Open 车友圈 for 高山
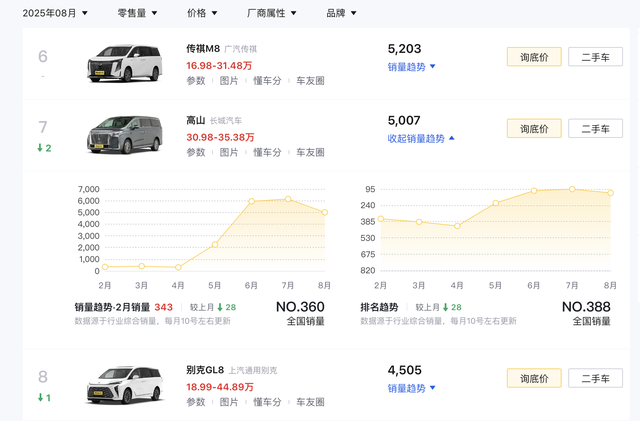The height and width of the screenshot is (421, 640). pos(310,152)
